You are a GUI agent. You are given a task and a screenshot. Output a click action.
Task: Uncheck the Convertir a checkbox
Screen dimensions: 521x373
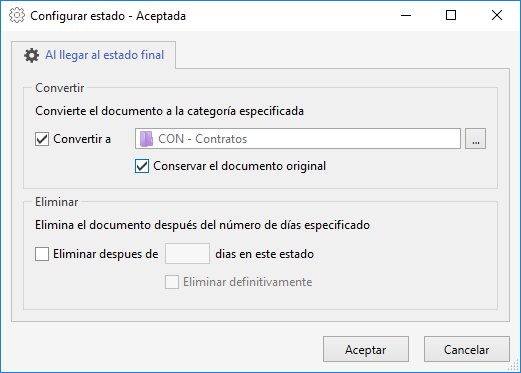pyautogui.click(x=42, y=139)
